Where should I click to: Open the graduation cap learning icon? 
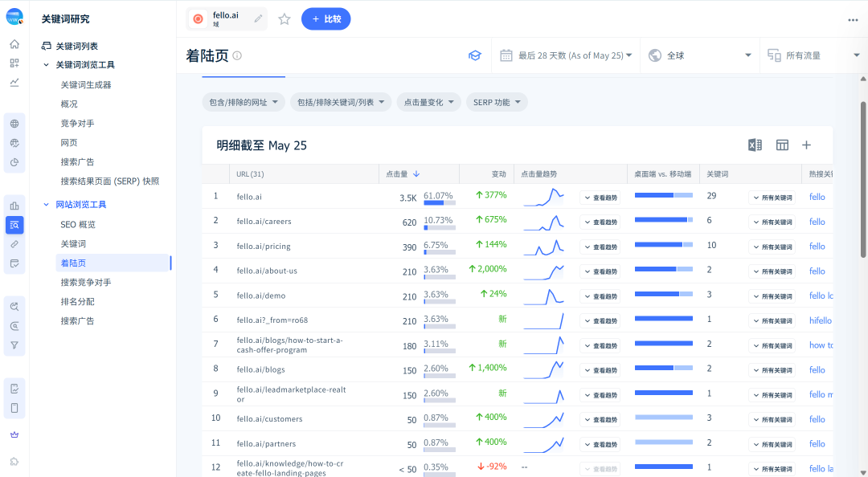click(x=475, y=55)
